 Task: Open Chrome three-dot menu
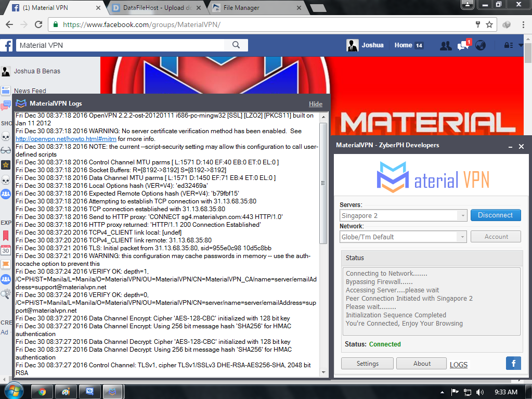point(523,24)
